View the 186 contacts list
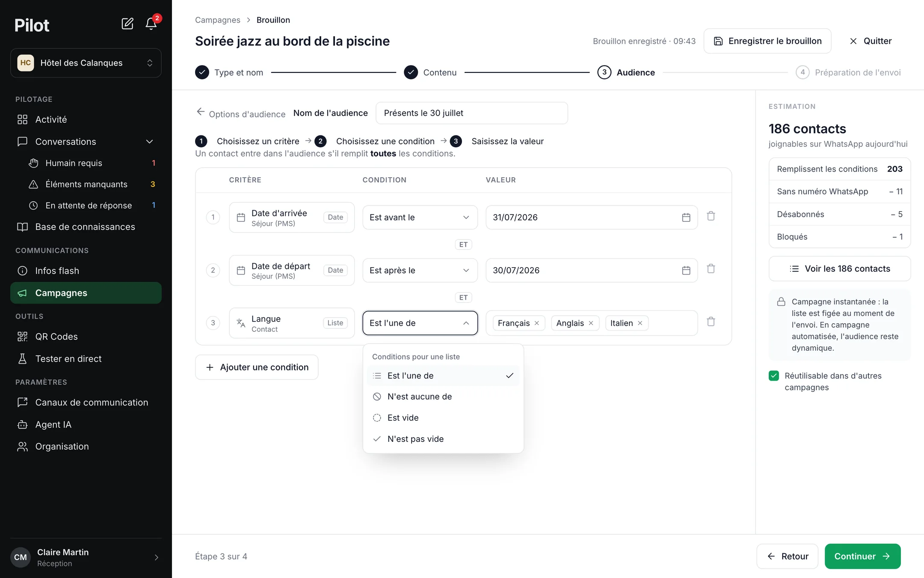 click(839, 269)
